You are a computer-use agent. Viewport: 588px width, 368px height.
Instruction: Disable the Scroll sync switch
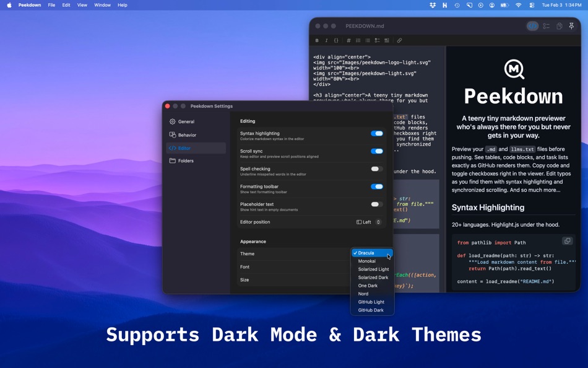pos(376,151)
